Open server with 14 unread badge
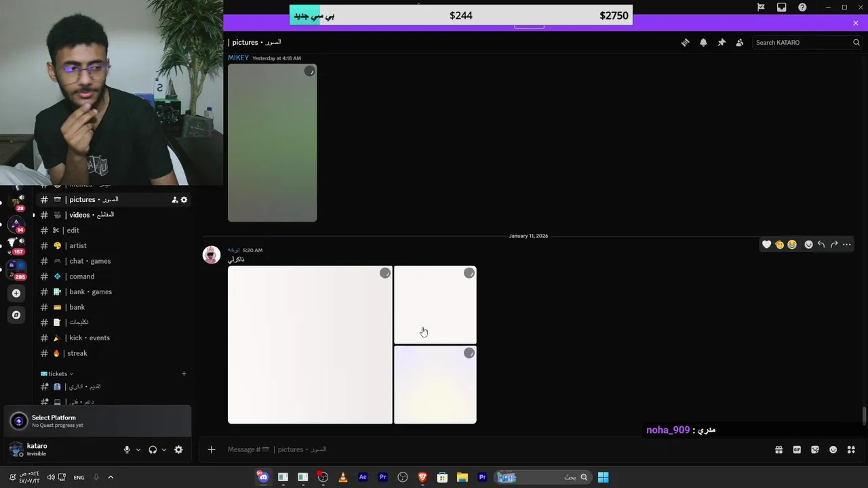Viewport: 868px width, 488px height. [x=16, y=224]
